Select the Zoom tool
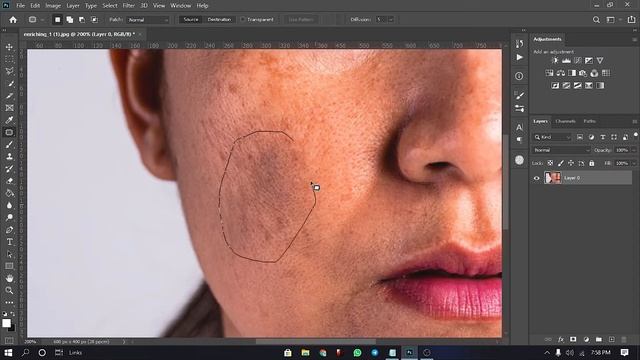The height and width of the screenshot is (360, 640). (9, 291)
